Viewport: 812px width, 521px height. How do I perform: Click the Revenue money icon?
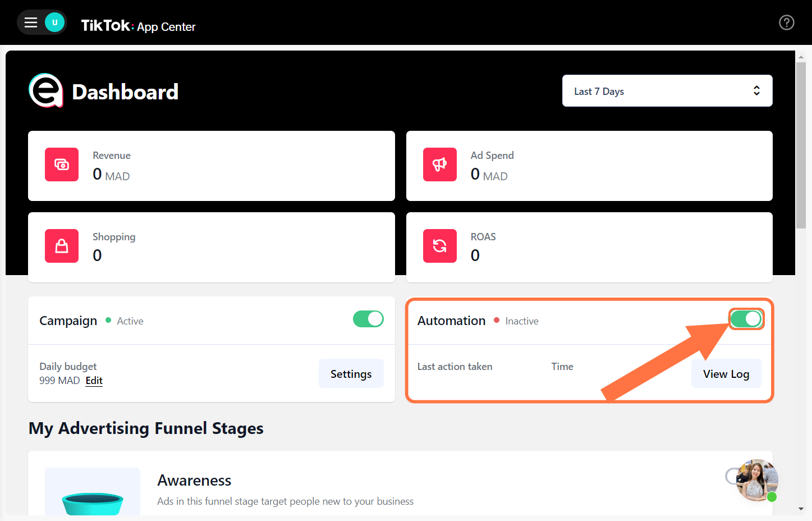(x=62, y=164)
